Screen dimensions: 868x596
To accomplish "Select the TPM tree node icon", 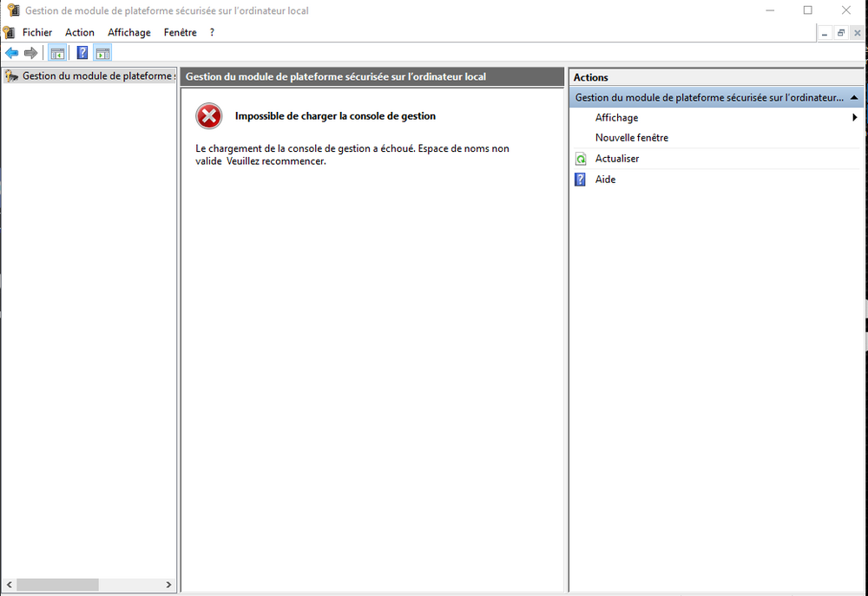I will pos(11,76).
